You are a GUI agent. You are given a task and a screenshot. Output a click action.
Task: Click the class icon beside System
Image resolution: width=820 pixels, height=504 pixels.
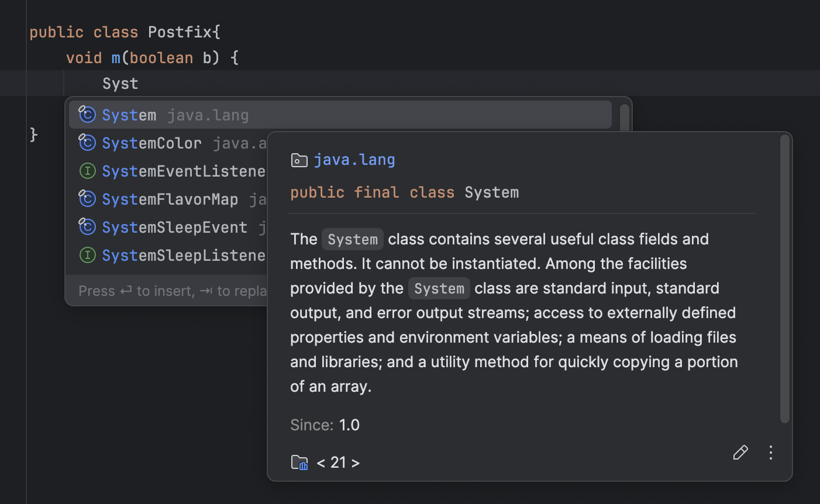pos(87,115)
